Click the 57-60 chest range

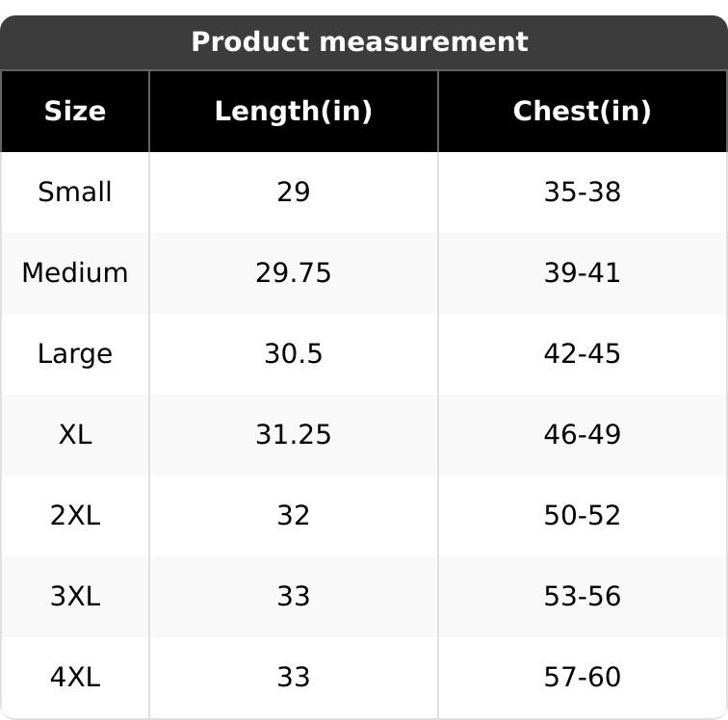(582, 678)
